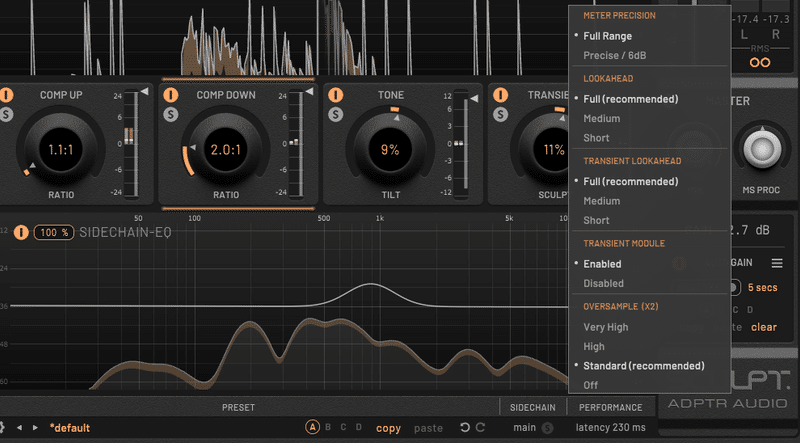This screenshot has width=800, height=443.
Task: Open the PERFORMANCE menu
Action: [x=610, y=407]
